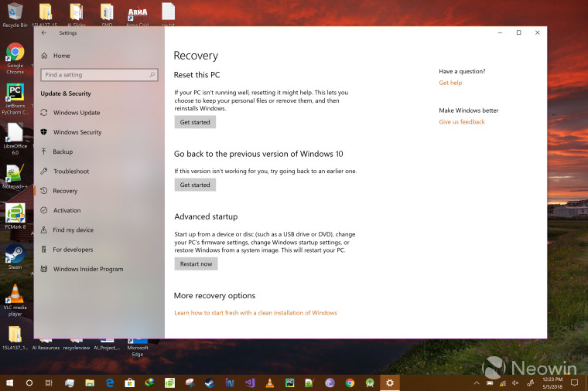Open the clean installation of Windows link

[x=255, y=313]
